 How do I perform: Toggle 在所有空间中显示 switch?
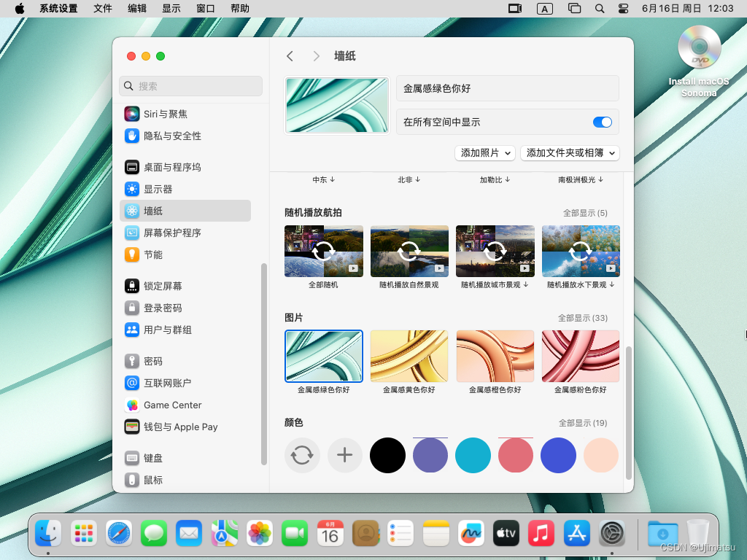point(602,122)
